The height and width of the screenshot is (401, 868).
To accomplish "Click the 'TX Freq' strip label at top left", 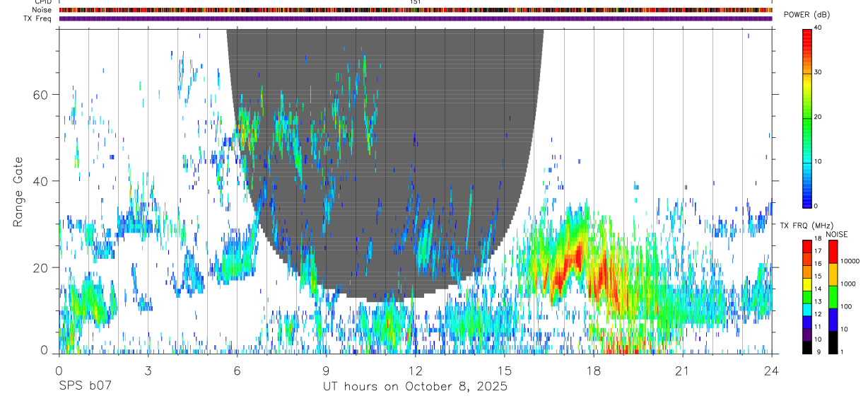I will click(39, 18).
